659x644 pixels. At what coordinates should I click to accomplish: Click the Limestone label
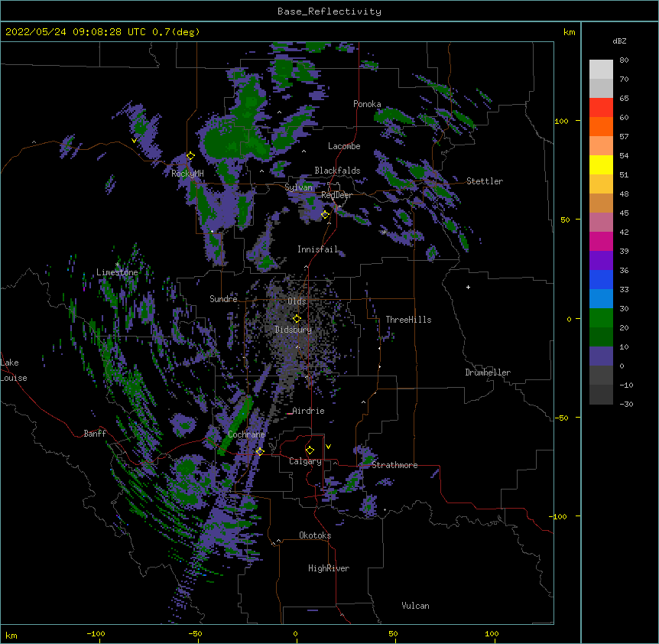pos(117,272)
